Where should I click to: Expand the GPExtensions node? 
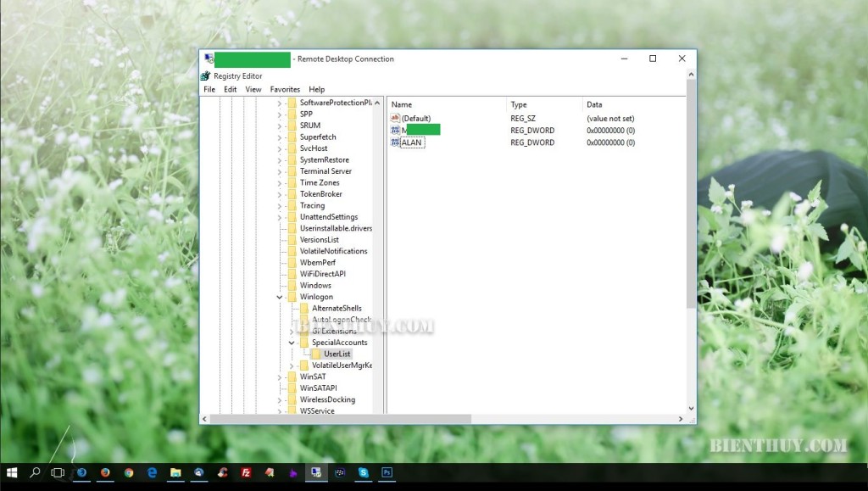[292, 331]
